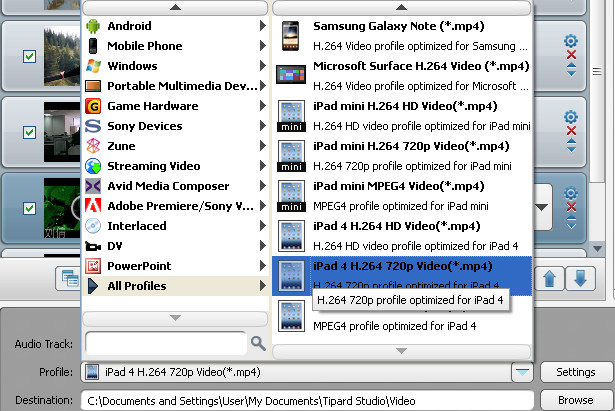Click the Game Hardware G icon
615x411 pixels.
(93, 106)
